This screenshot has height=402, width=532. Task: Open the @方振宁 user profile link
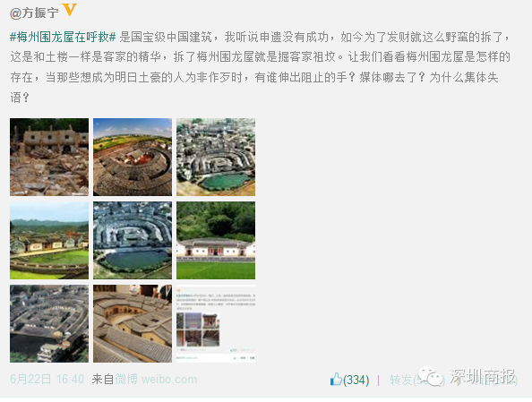tap(34, 13)
